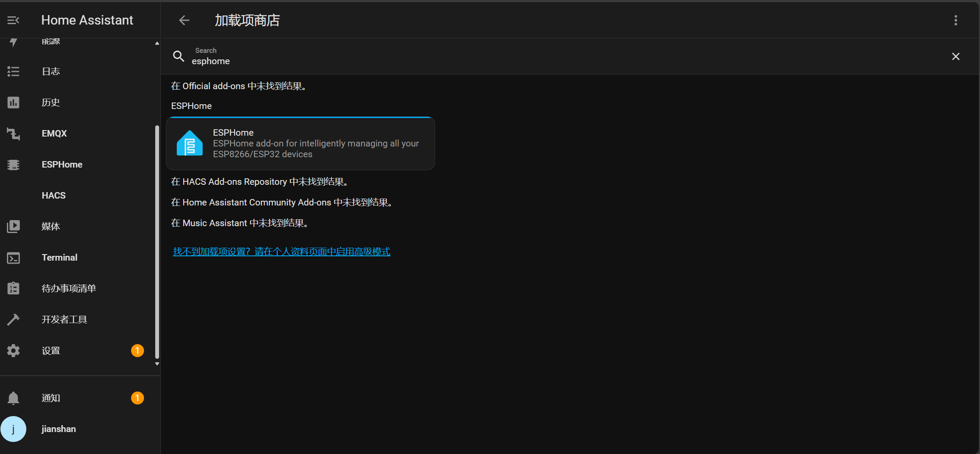Open 历史 history chart icon
Viewport: 980px width, 454px height.
pyautogui.click(x=13, y=103)
